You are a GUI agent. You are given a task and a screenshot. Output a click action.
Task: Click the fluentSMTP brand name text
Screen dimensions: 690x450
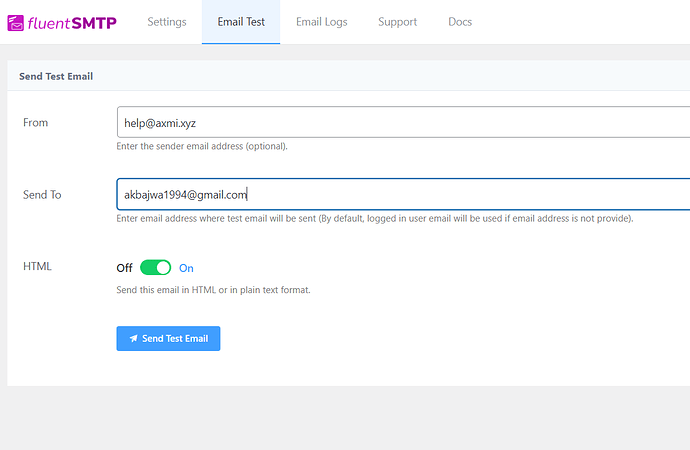72,21
